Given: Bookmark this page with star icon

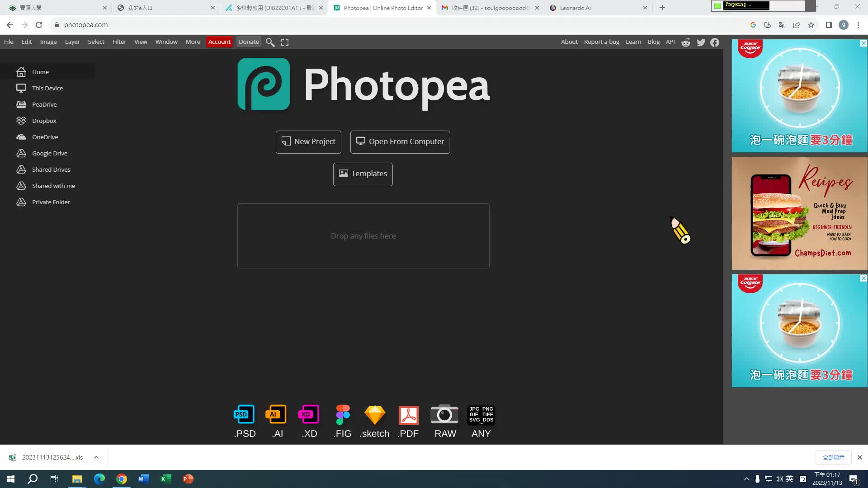Looking at the screenshot, I should pos(811,25).
